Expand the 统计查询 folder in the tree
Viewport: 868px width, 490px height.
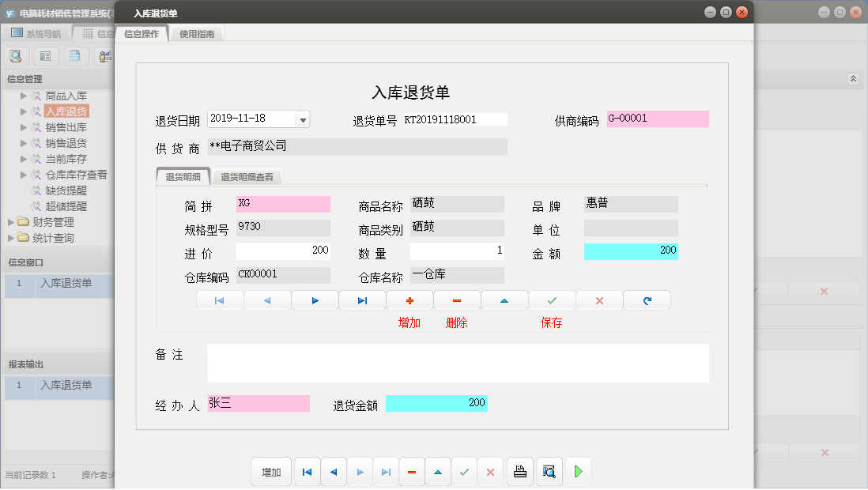[12, 238]
